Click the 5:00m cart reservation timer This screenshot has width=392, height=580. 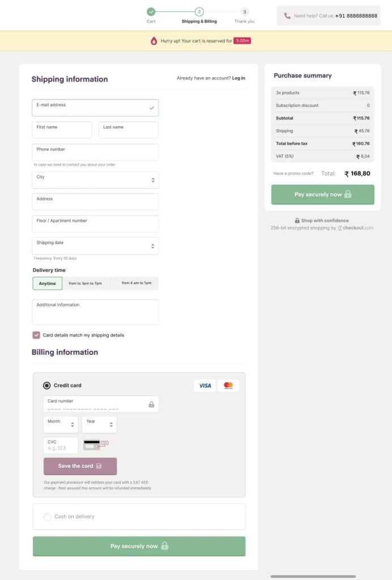pyautogui.click(x=242, y=41)
